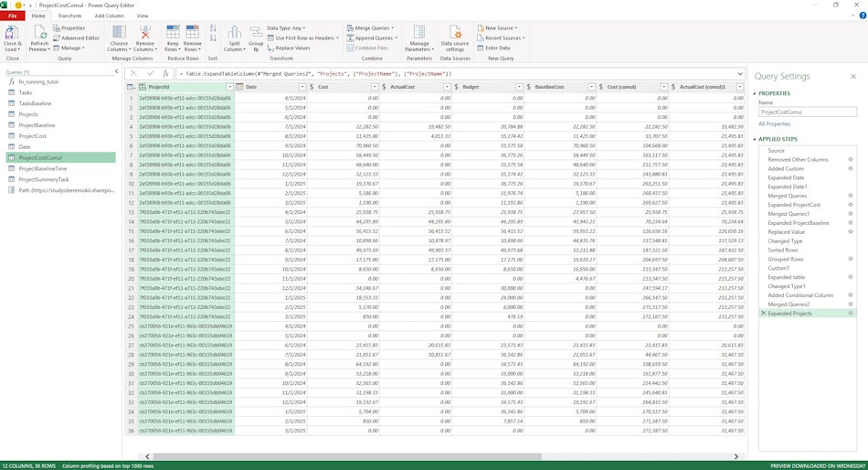Open Cost column filter dropdown
This screenshot has width=868, height=470.
375,87
